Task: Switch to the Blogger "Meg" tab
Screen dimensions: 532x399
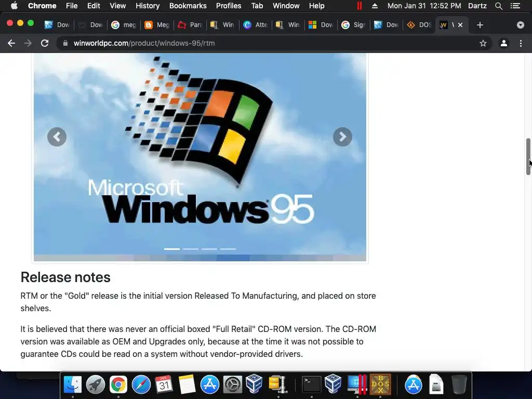Action: point(157,25)
